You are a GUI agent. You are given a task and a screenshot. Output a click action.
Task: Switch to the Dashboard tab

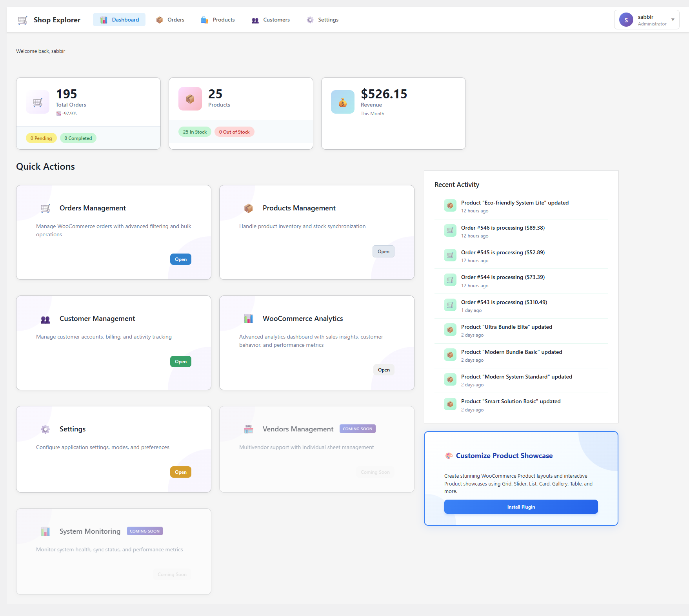tap(119, 20)
